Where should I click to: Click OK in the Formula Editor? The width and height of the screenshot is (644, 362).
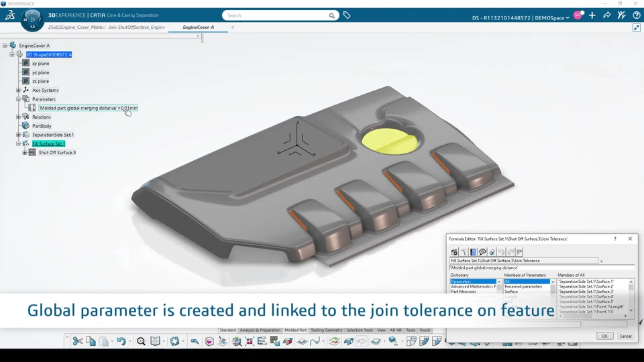point(604,336)
